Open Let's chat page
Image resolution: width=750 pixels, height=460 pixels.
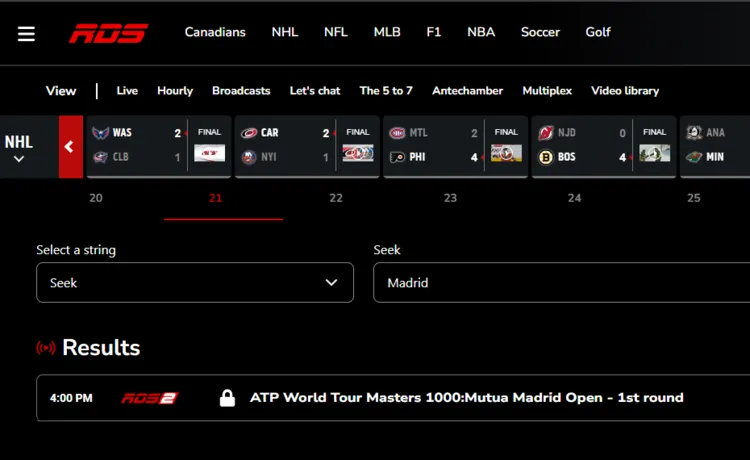315,91
